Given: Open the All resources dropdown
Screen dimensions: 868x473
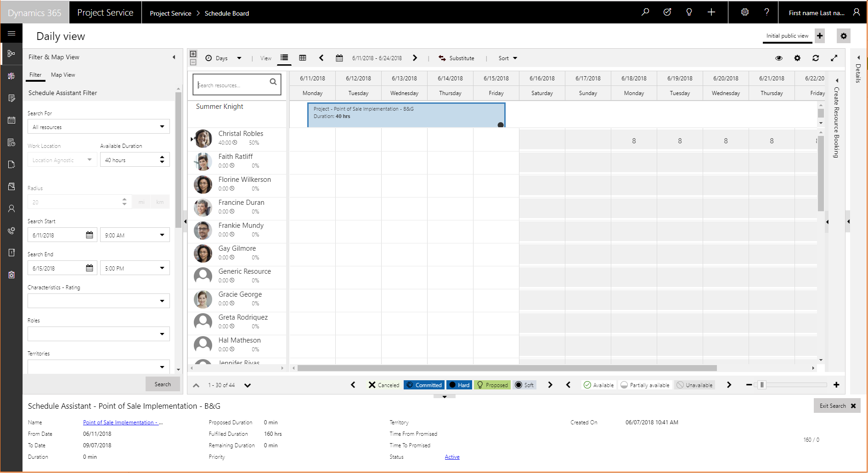Looking at the screenshot, I should click(x=98, y=127).
